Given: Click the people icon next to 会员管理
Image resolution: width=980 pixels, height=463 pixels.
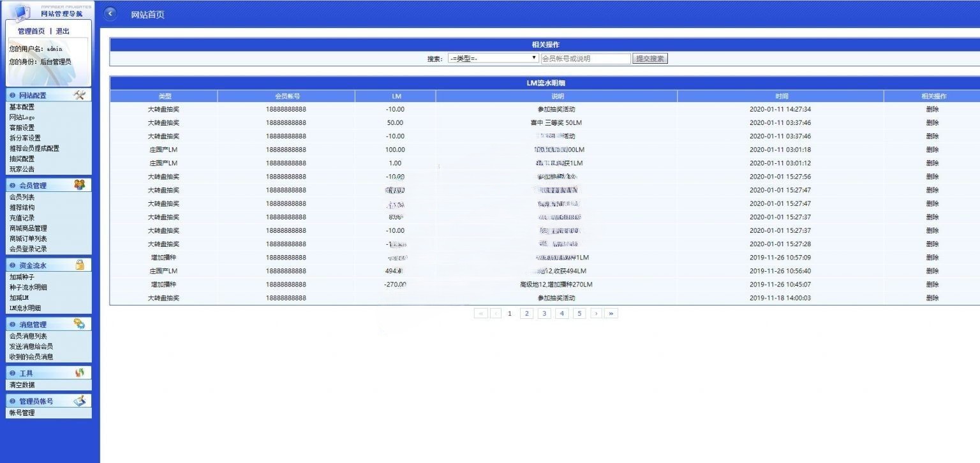Looking at the screenshot, I should (79, 184).
